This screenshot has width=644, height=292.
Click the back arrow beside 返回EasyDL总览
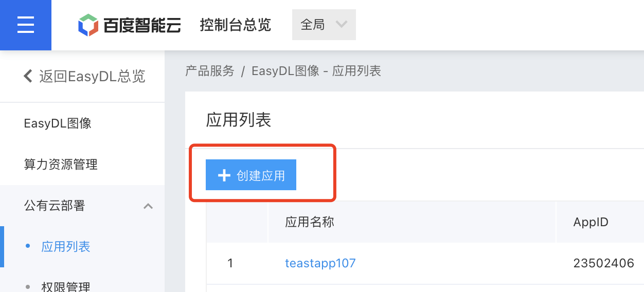[x=28, y=76]
